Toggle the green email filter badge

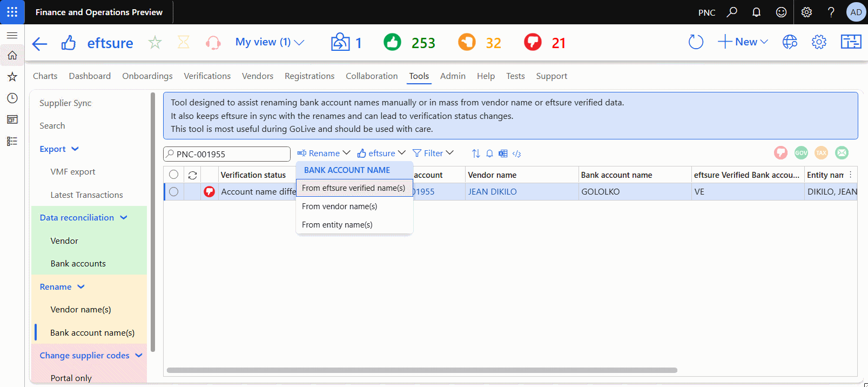click(842, 153)
